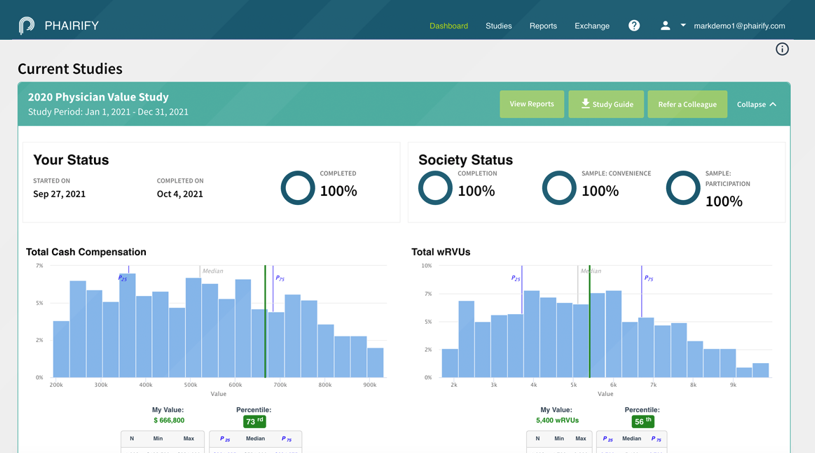Open the Studies menu item
Screen dimensions: 815x453
point(498,26)
